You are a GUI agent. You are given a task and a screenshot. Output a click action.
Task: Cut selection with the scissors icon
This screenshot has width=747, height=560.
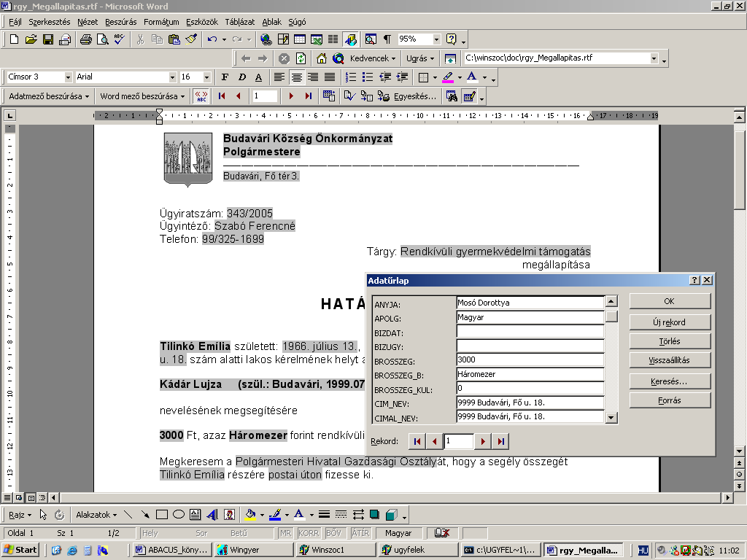pyautogui.click(x=140, y=39)
